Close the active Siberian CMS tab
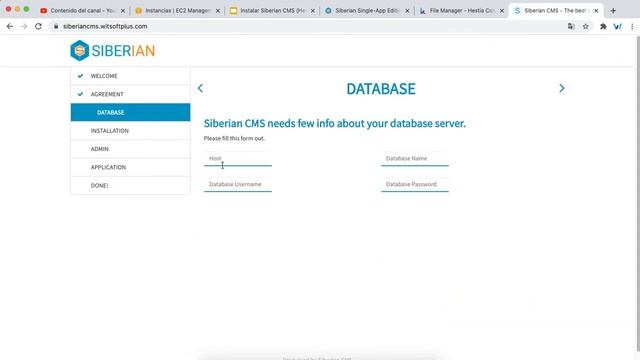The image size is (640, 360). coord(596,11)
